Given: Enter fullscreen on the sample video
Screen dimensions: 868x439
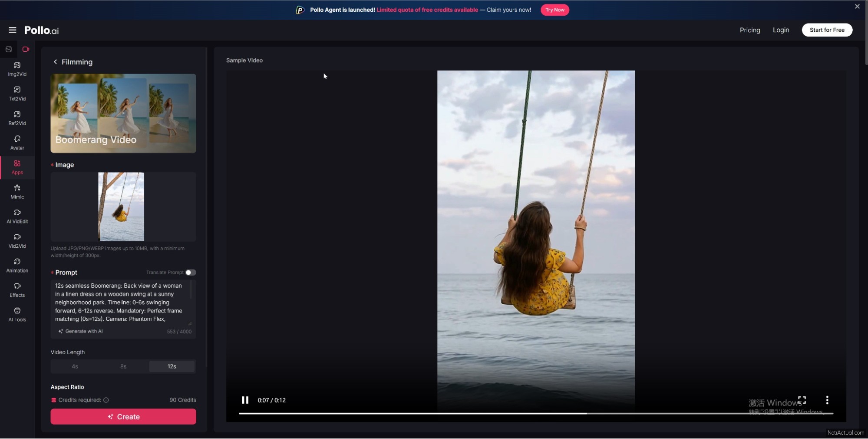Looking at the screenshot, I should [x=802, y=400].
